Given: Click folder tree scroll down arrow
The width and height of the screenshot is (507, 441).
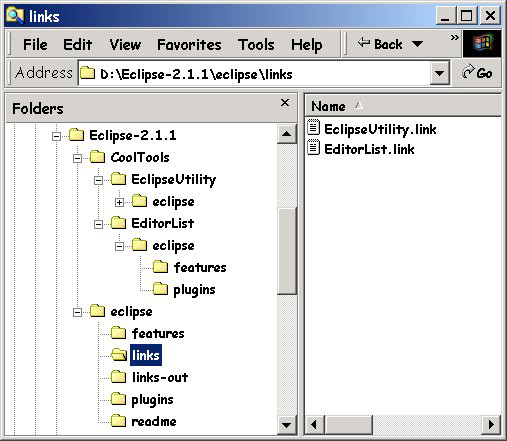Looking at the screenshot, I should coord(286,425).
